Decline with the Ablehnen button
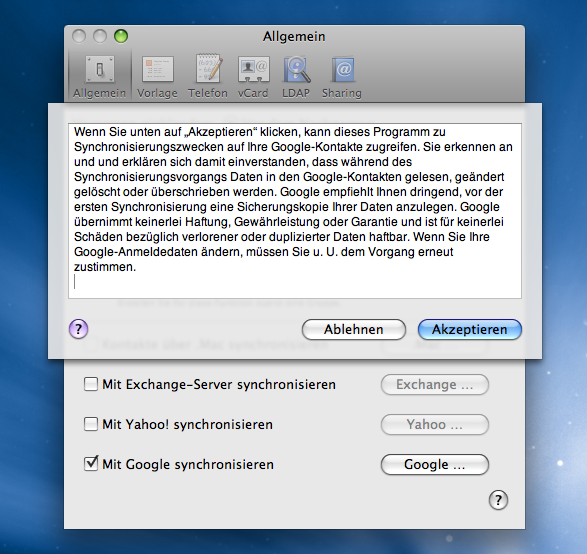Viewport: 587px width, 554px height. point(354,329)
